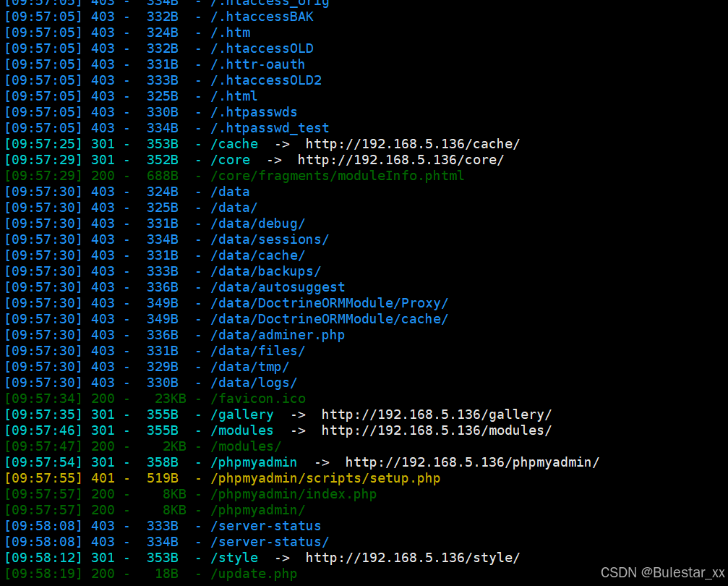
Task: Click the /server-status path without slash
Action: (265, 525)
